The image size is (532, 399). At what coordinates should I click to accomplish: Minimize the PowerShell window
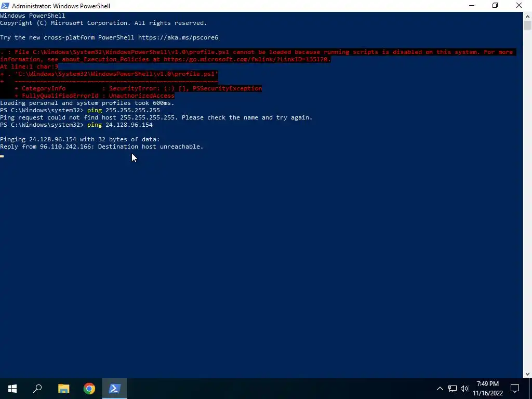pyautogui.click(x=472, y=6)
